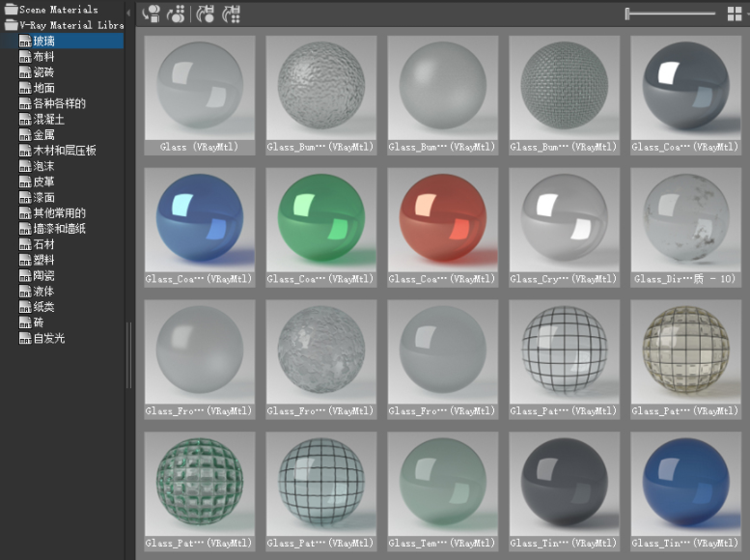The image size is (750, 560).
Task: Select the 木材和层压板 category
Action: [58, 151]
